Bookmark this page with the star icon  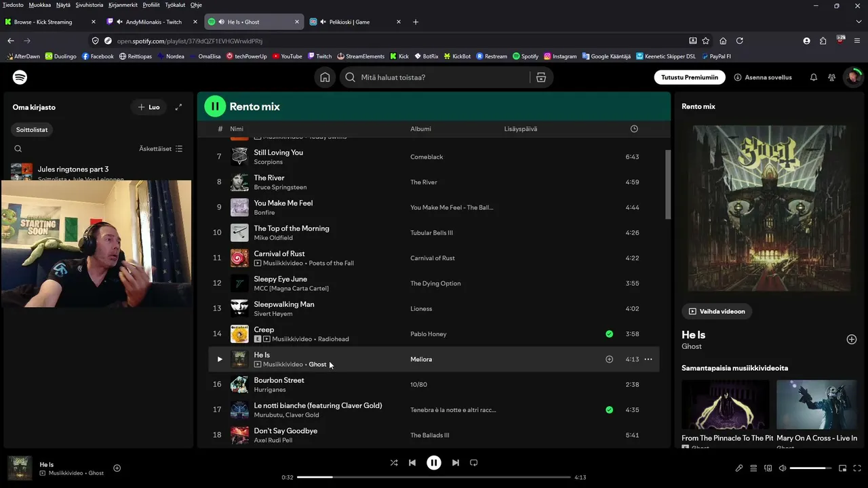(x=706, y=41)
